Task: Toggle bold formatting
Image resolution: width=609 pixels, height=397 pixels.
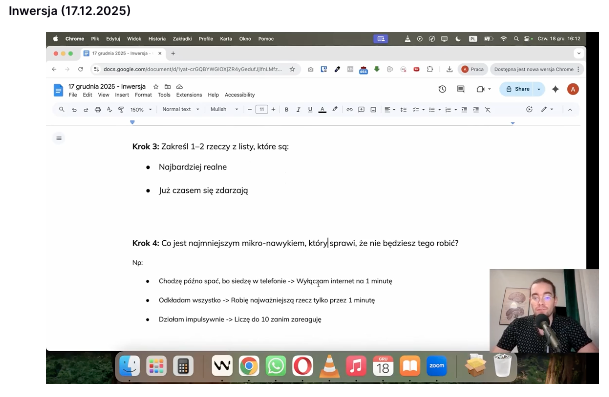Action: tap(286, 110)
